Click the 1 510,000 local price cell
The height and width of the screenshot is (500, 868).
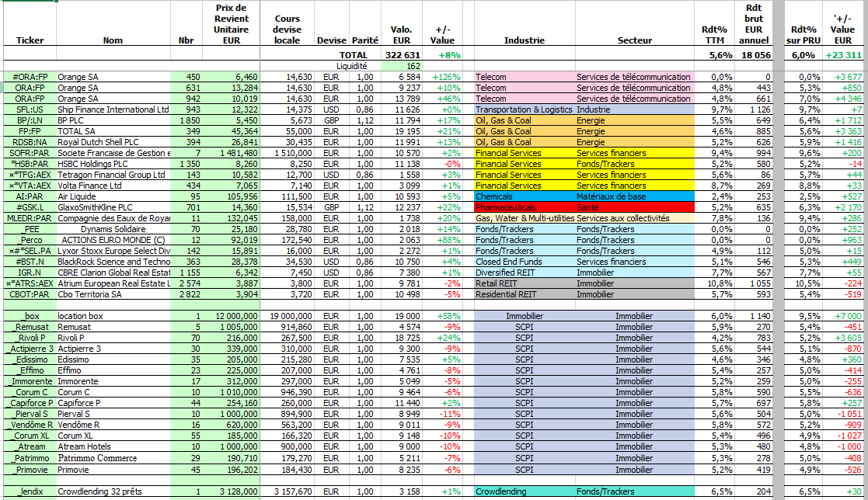coord(288,153)
